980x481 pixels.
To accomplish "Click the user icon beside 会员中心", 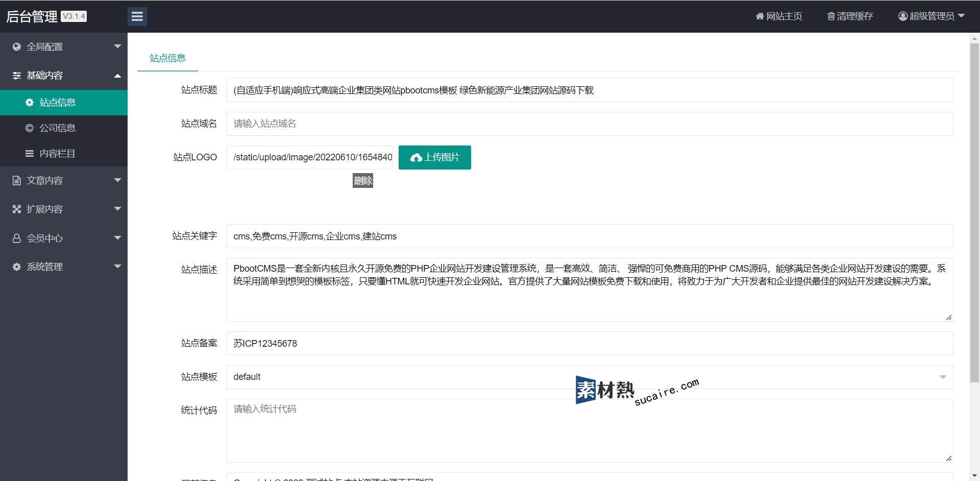I will point(17,238).
